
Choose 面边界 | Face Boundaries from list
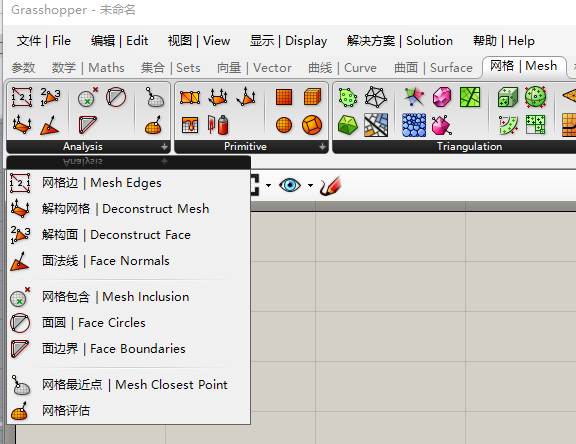[129, 349]
